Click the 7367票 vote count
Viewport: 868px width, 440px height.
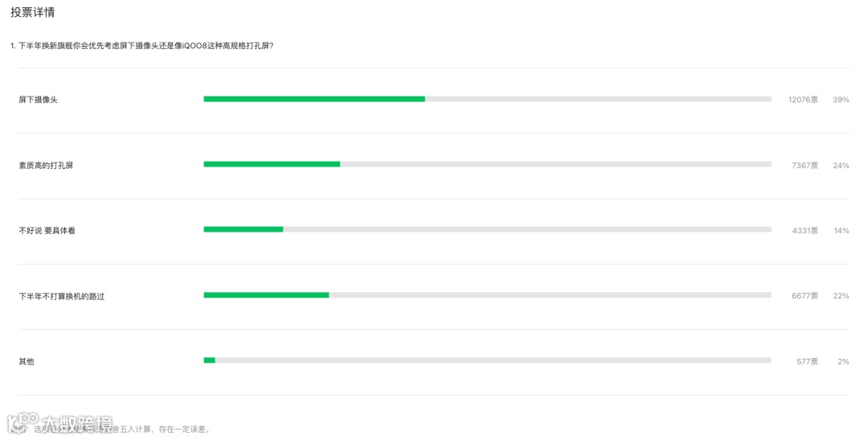(x=805, y=165)
